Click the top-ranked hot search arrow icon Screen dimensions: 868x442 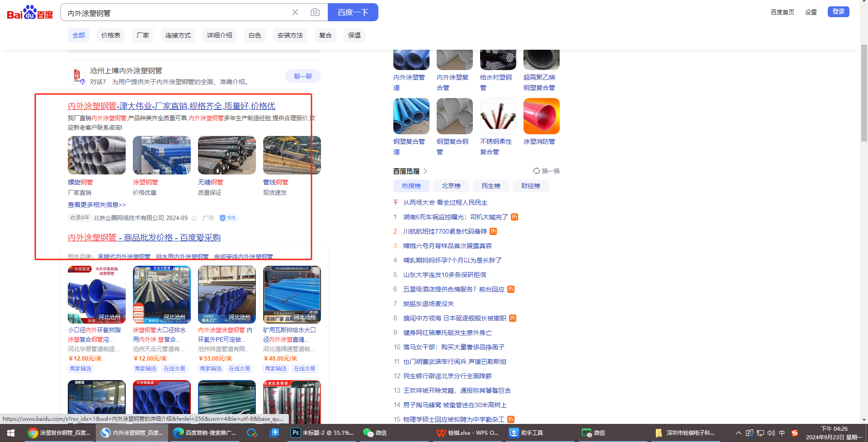pyautogui.click(x=396, y=202)
